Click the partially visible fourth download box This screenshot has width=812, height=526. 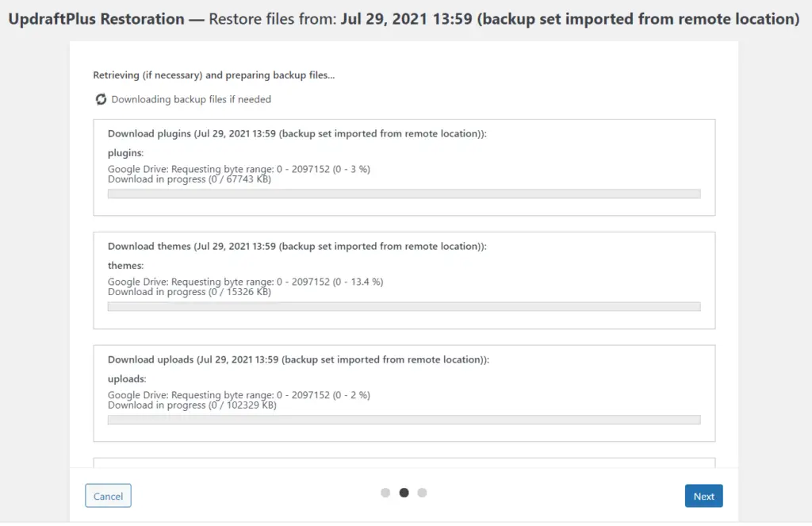click(x=404, y=463)
